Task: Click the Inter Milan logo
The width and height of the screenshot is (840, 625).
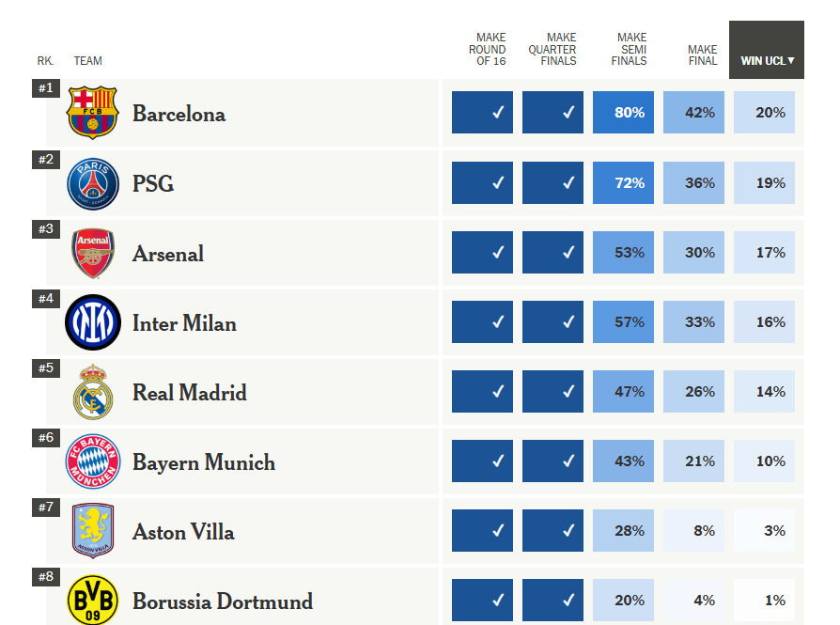Action: coord(93,322)
